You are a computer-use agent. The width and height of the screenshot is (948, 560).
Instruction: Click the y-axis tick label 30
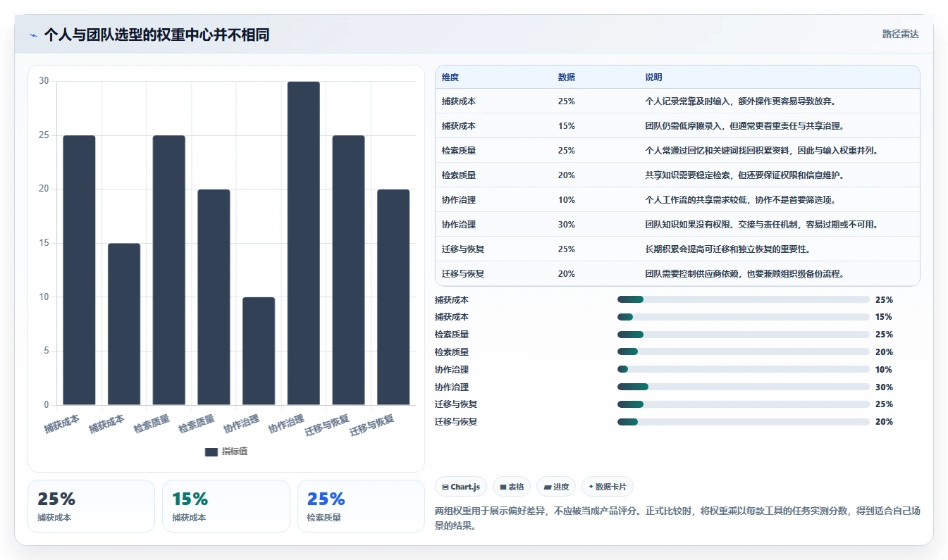44,81
